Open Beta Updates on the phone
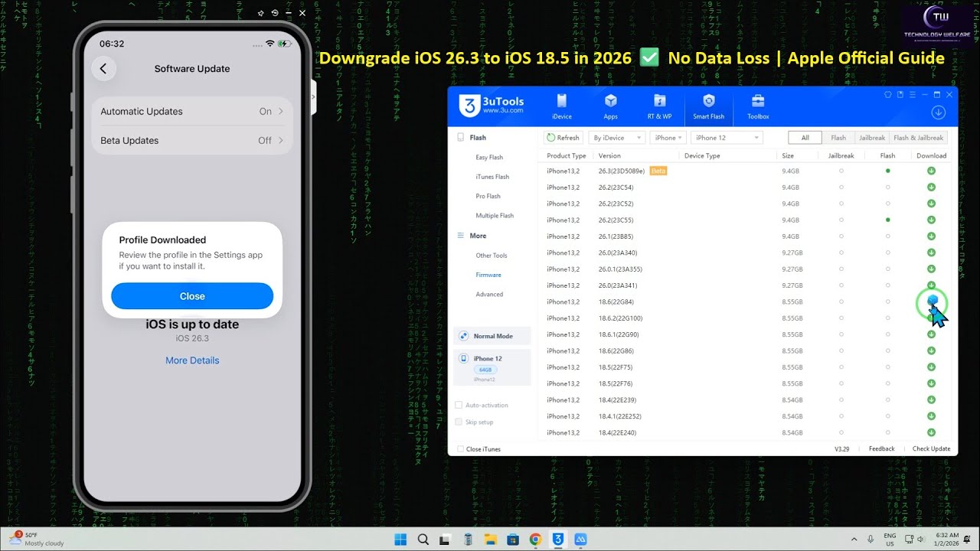980x551 pixels. click(192, 141)
